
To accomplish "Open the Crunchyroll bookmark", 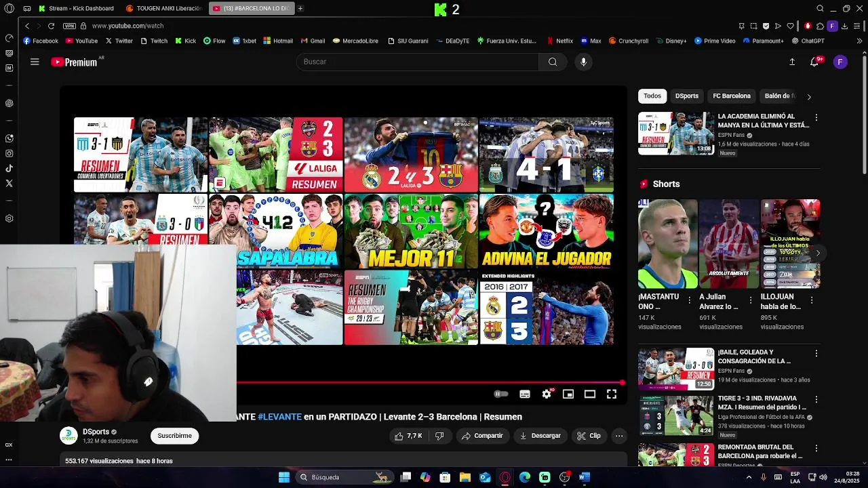I will [628, 41].
